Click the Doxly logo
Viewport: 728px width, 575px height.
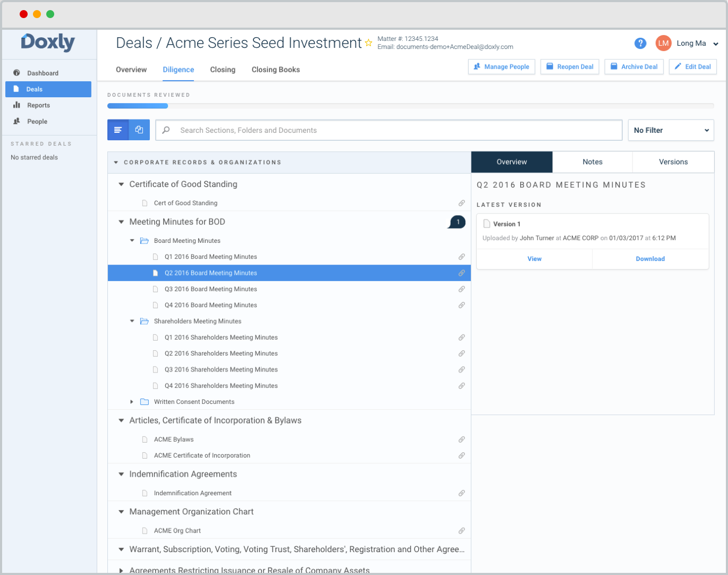(48, 42)
